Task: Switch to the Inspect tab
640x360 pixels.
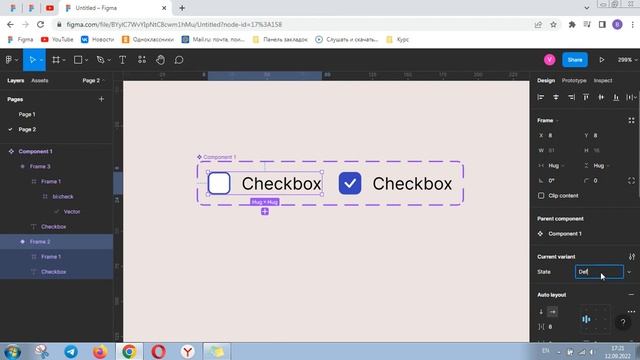Action: pyautogui.click(x=603, y=80)
